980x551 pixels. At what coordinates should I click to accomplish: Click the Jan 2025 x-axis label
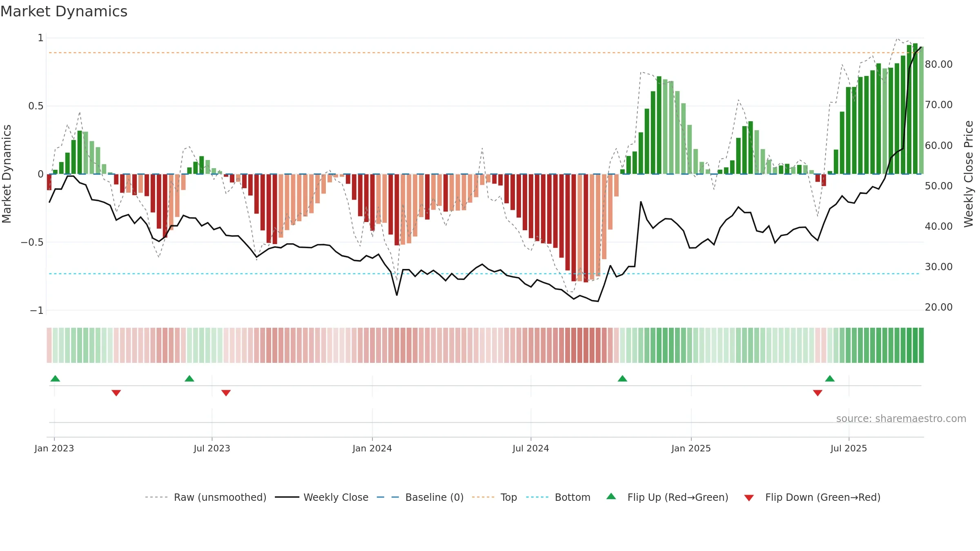click(x=691, y=448)
